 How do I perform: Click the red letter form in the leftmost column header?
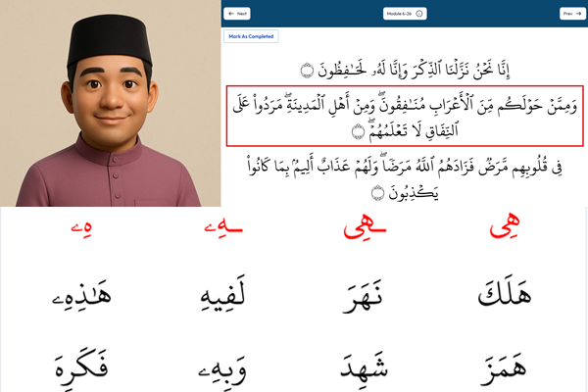81,227
